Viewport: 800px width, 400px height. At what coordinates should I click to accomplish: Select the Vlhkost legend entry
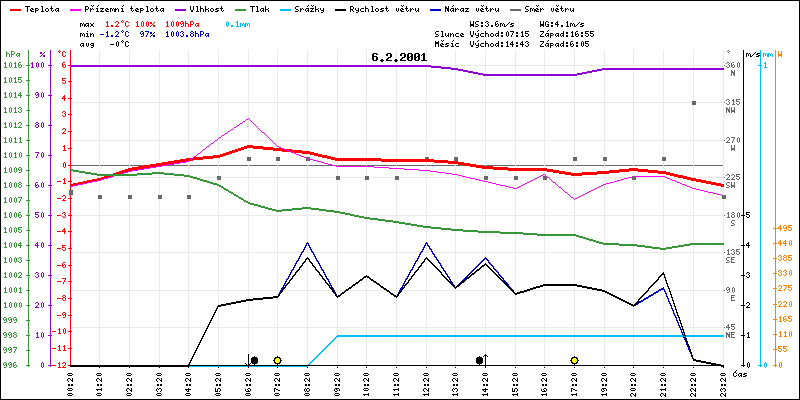pyautogui.click(x=212, y=8)
